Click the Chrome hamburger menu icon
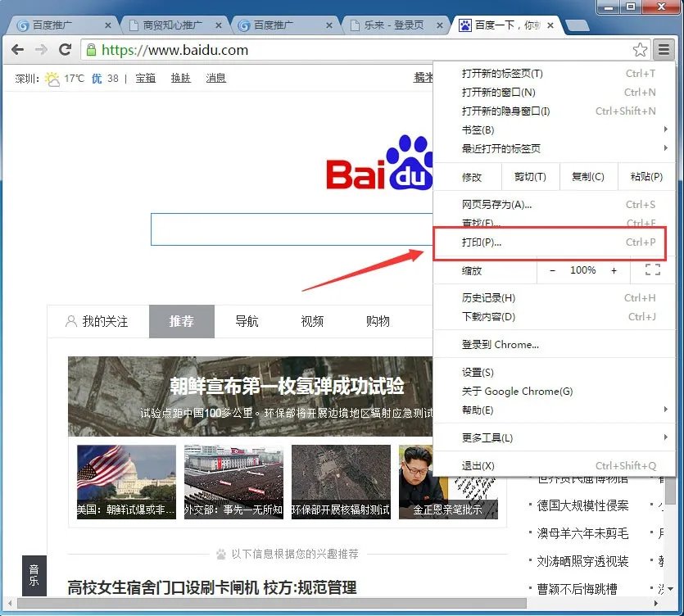Viewport: 684px width, 616px height. coord(665,49)
